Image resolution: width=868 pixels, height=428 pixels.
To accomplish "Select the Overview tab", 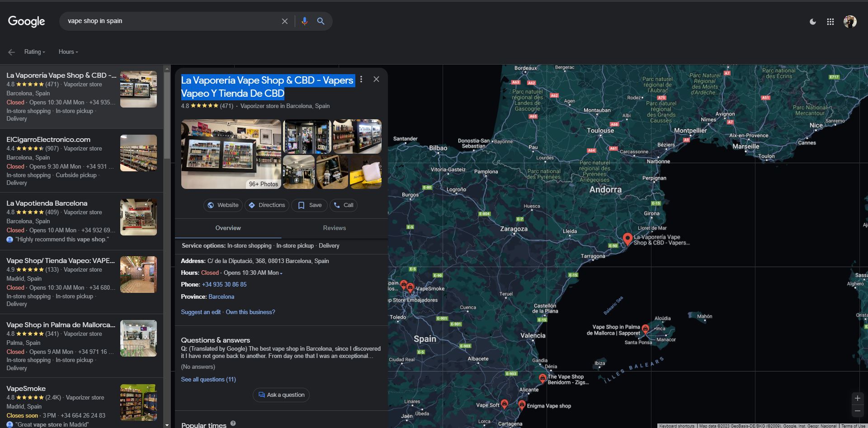I will pos(228,228).
